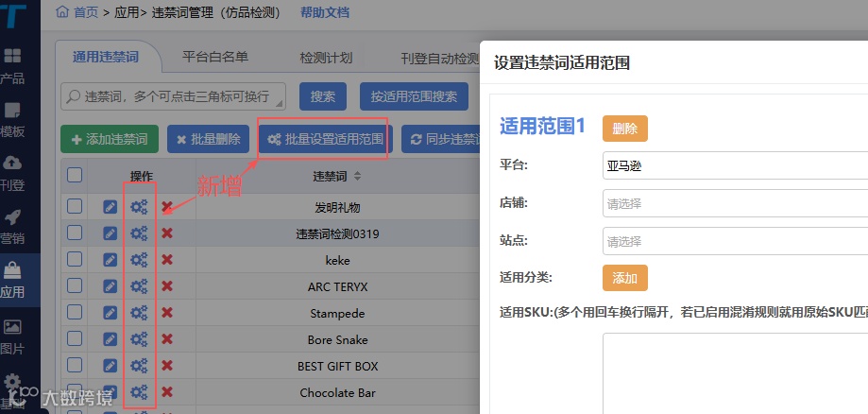Open the 模板 sidebar section

click(12, 120)
